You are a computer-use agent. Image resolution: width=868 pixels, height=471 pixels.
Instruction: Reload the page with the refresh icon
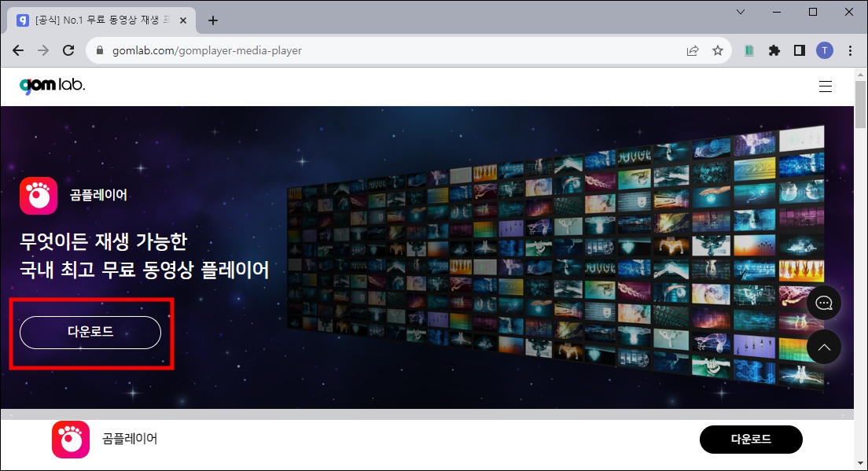point(68,50)
